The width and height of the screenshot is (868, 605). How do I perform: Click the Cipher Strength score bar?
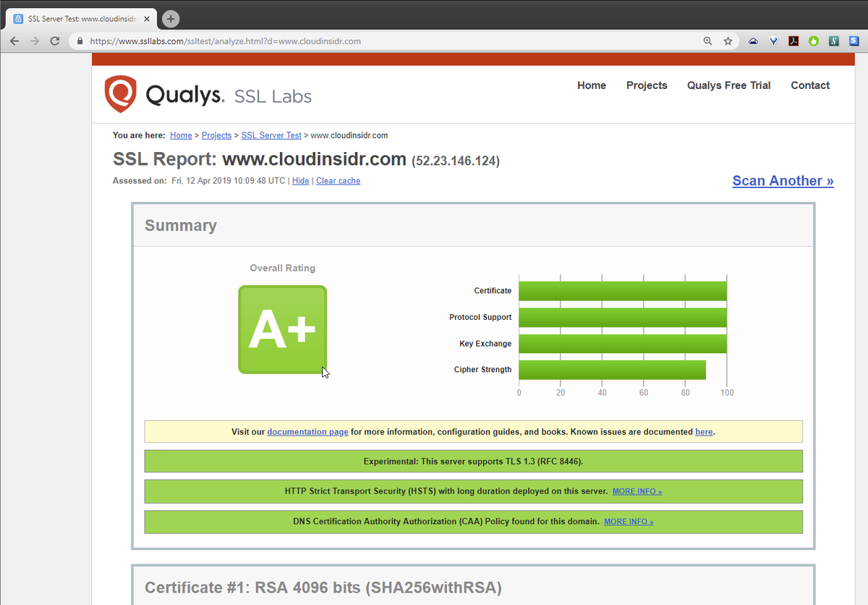(x=613, y=370)
